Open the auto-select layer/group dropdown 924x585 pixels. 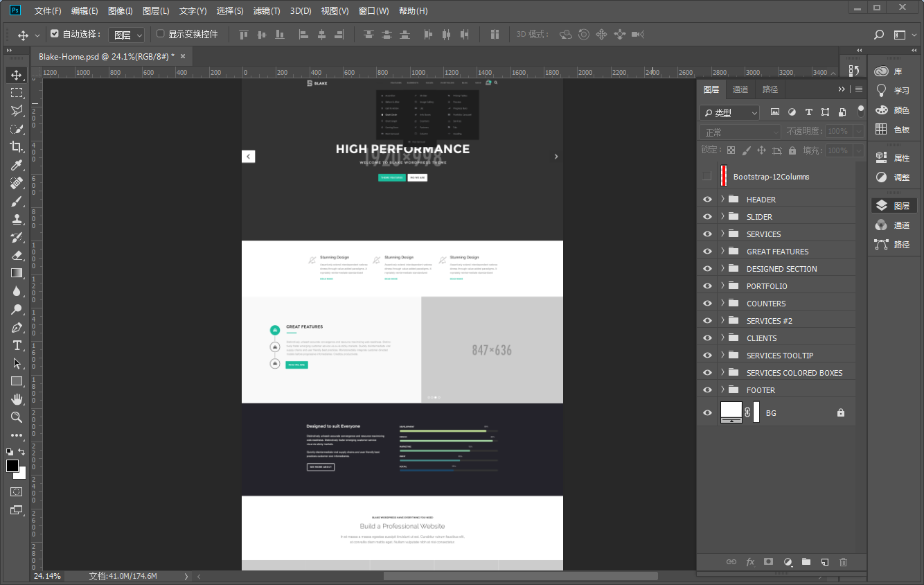tap(127, 35)
